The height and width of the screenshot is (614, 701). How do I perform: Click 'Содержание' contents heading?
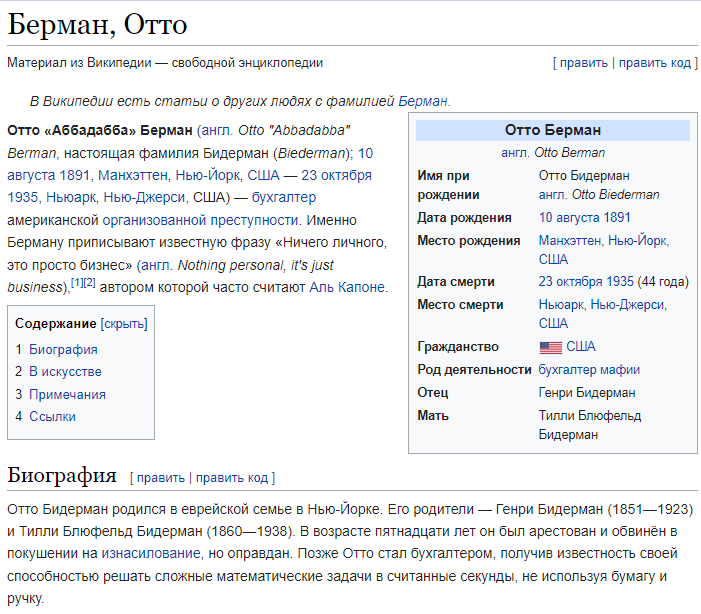pyautogui.click(x=55, y=323)
